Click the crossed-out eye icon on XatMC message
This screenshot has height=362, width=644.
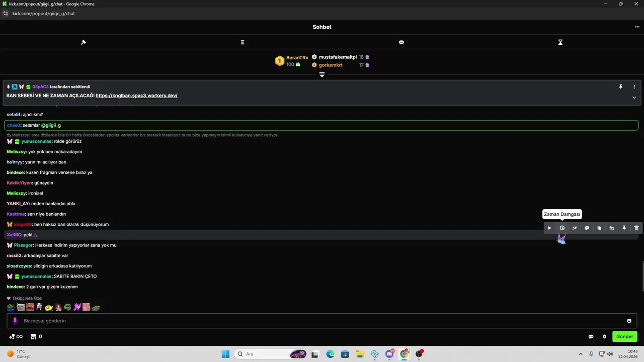pyautogui.click(x=575, y=228)
